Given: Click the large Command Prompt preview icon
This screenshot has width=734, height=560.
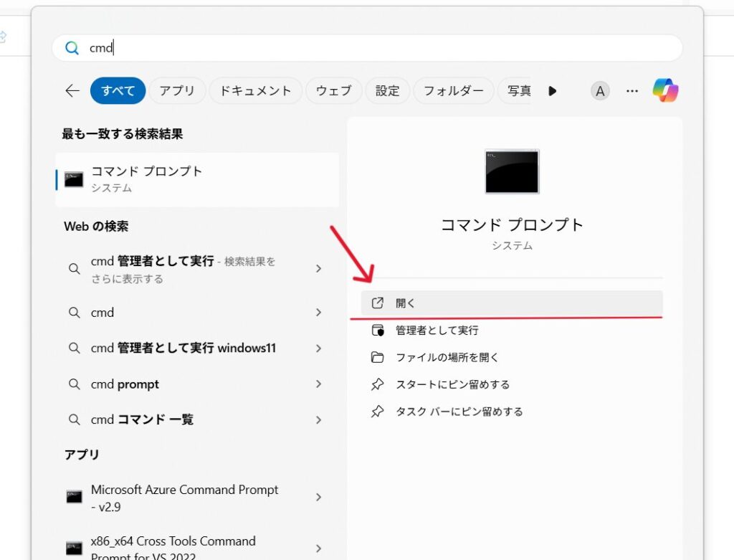Looking at the screenshot, I should (512, 171).
